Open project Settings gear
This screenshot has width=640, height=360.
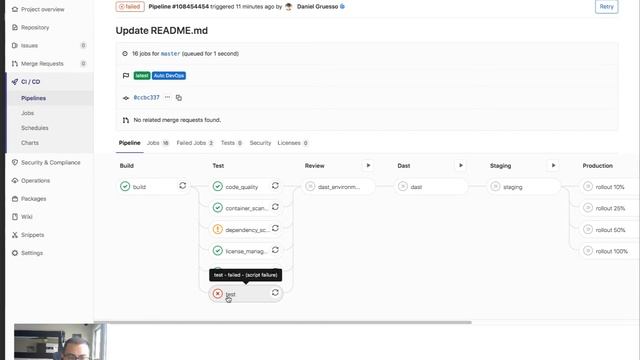15,253
